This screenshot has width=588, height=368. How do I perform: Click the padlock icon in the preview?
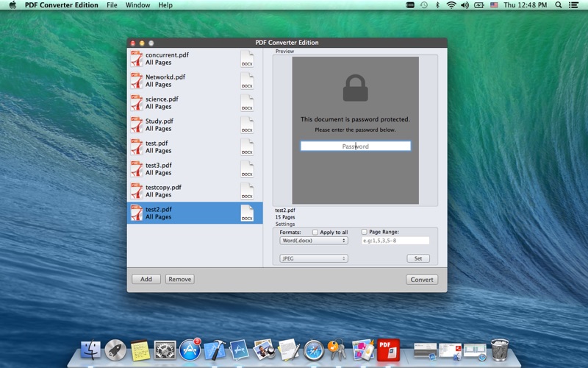coord(356,88)
